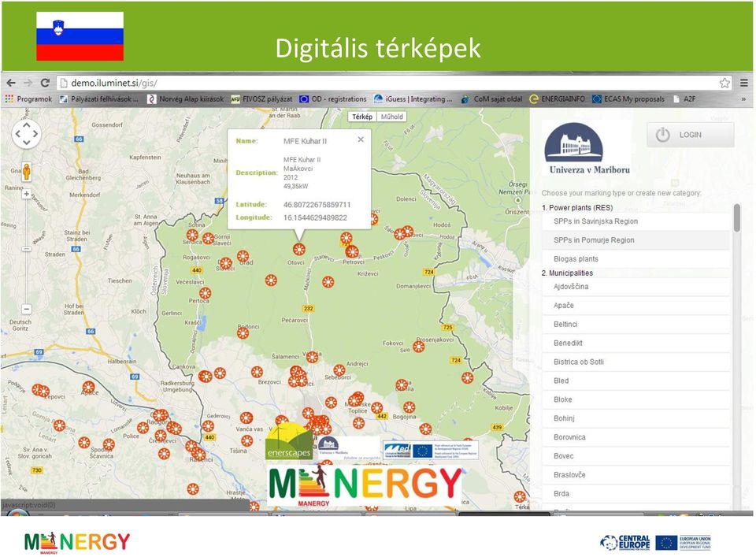756x557 pixels.
Task: Select SPPs in Pomurje Region
Action: (x=636, y=240)
